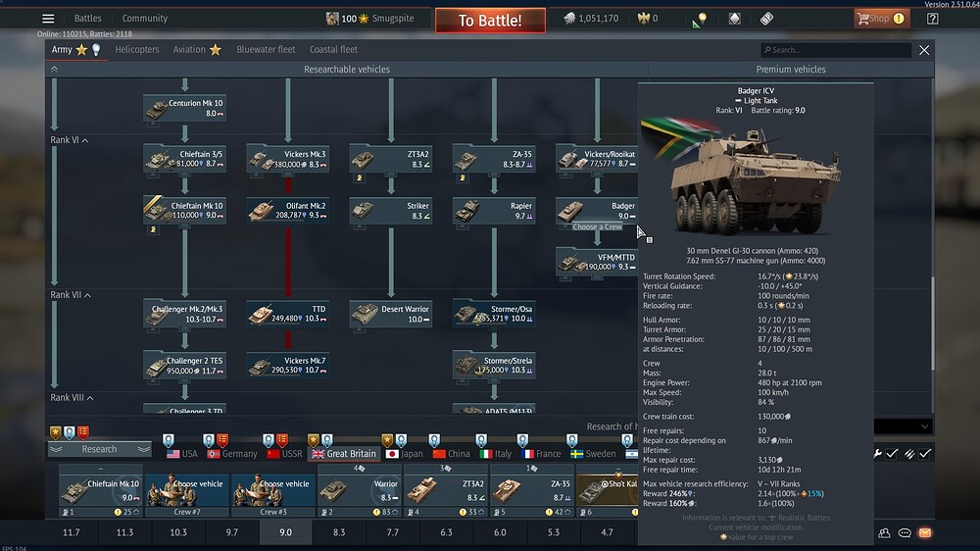
Task: Open the hamburger main menu
Action: [48, 19]
